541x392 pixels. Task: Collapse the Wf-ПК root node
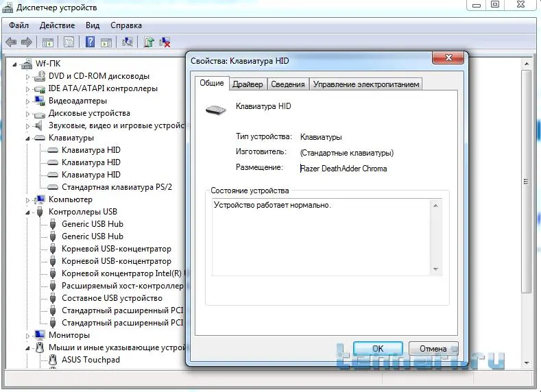14,64
